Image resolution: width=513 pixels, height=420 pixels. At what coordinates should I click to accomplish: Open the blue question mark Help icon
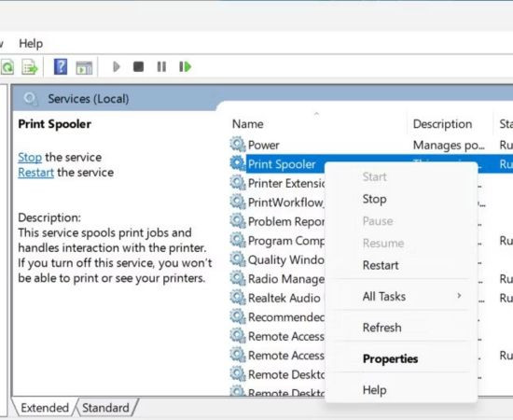61,67
